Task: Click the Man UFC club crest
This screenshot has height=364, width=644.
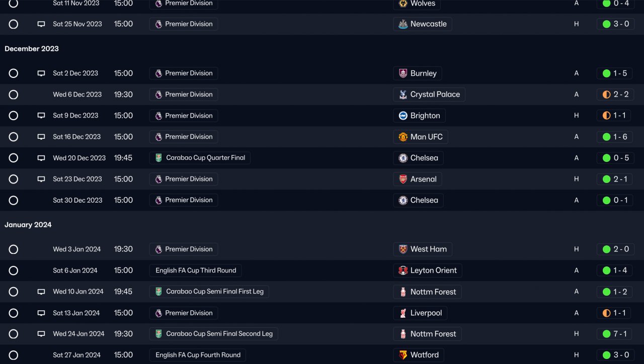Action: 403,137
